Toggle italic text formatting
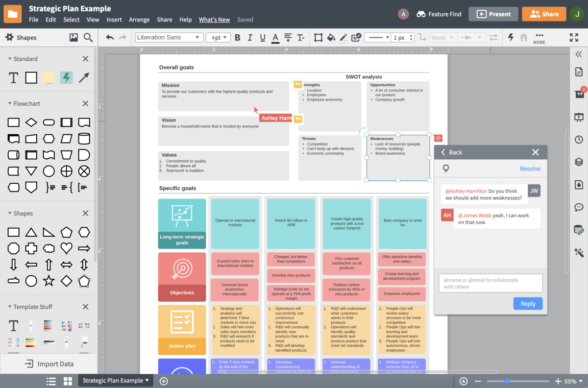The height and width of the screenshot is (388, 588). click(250, 38)
